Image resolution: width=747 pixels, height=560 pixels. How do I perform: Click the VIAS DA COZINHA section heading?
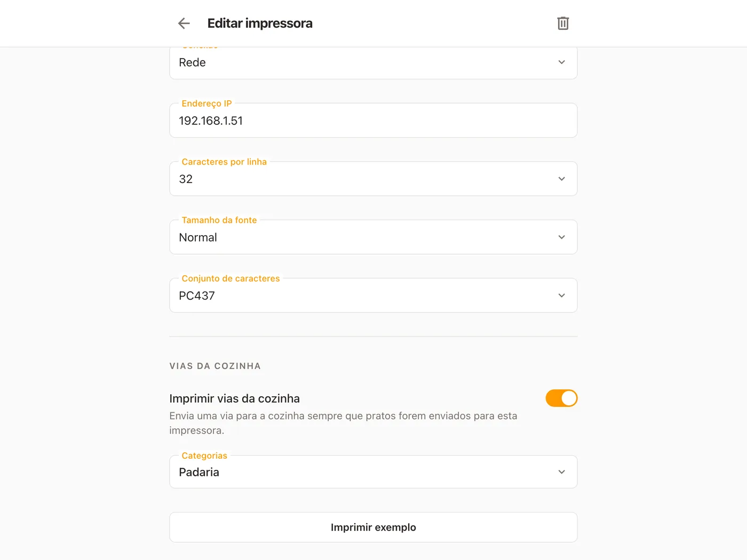pyautogui.click(x=215, y=366)
